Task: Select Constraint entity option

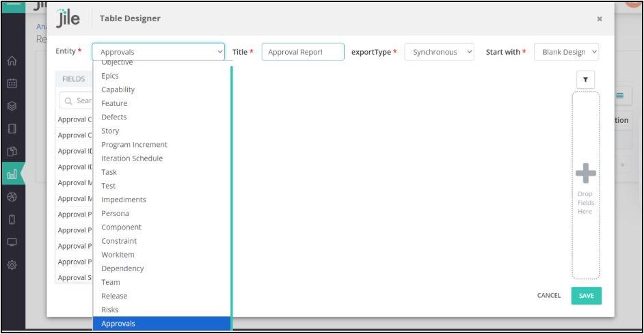Action: 161,241
